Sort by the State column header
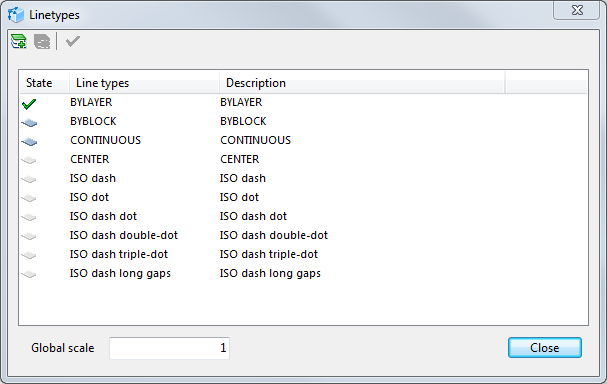 [x=44, y=82]
